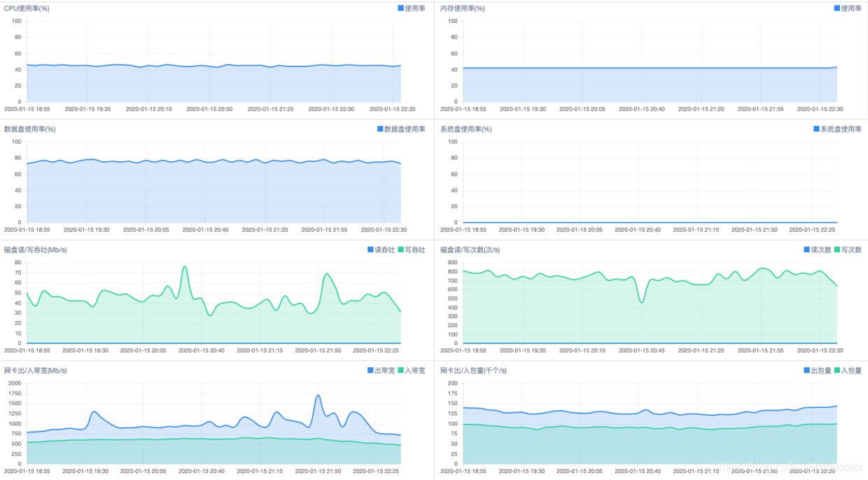The height and width of the screenshot is (480, 868).
Task: Select the 内存使用率(%) chart title
Action: (x=463, y=8)
